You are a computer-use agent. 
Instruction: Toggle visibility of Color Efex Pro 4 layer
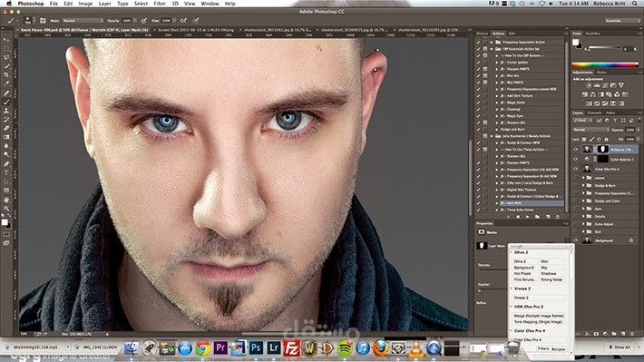click(575, 169)
